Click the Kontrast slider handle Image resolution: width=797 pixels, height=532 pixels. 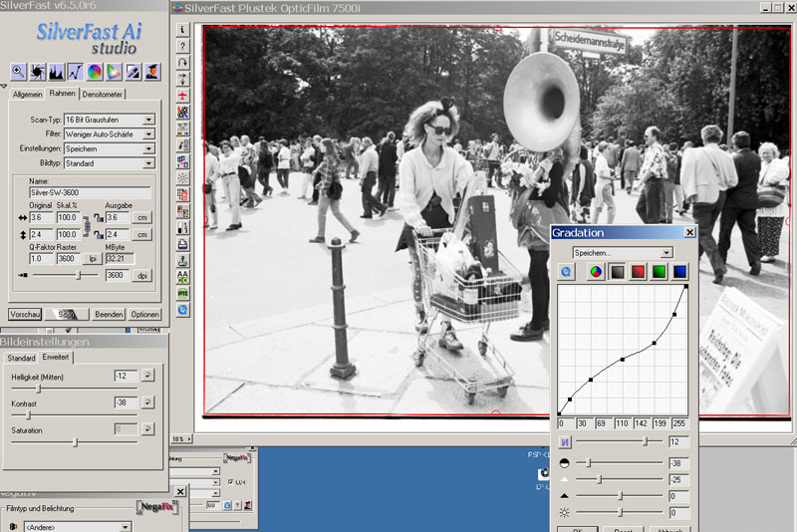point(28,414)
